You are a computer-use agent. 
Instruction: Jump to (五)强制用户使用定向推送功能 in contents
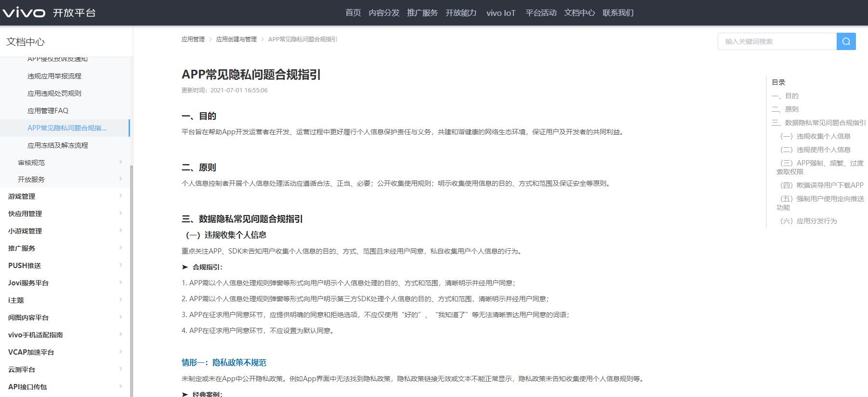click(x=820, y=203)
